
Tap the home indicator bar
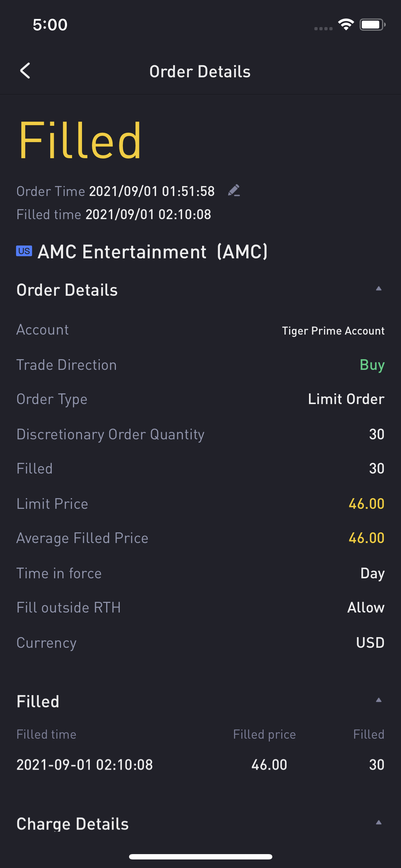click(200, 857)
